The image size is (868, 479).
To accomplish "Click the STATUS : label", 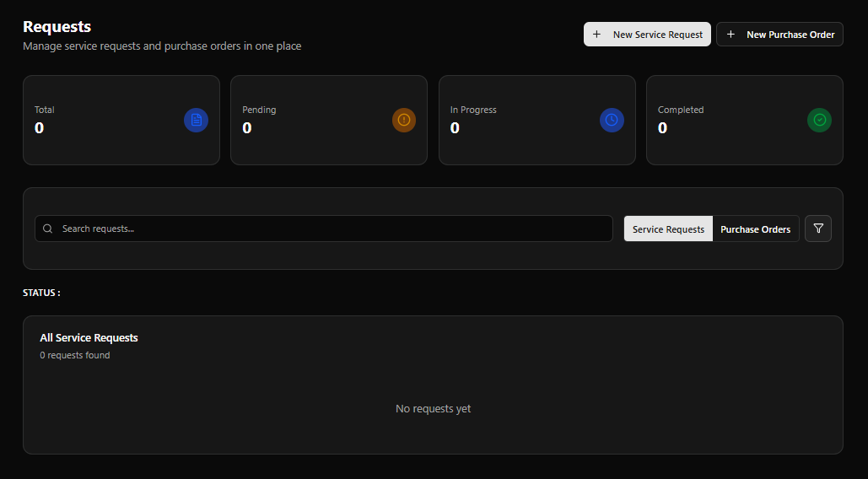I will 41,293.
